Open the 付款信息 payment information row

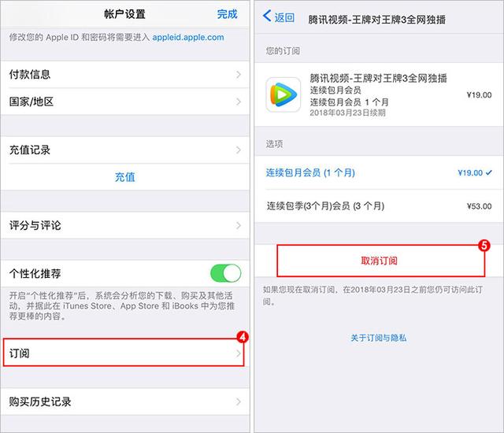click(124, 75)
